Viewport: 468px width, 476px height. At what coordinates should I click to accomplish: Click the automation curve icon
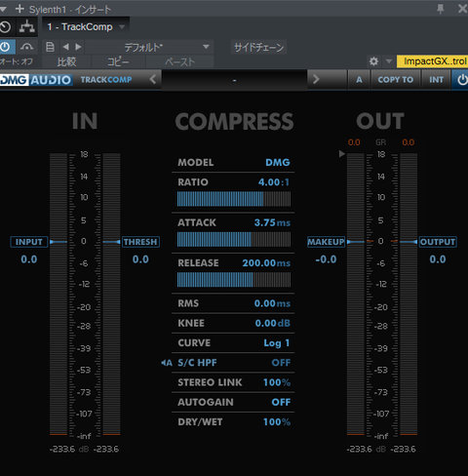point(27,47)
